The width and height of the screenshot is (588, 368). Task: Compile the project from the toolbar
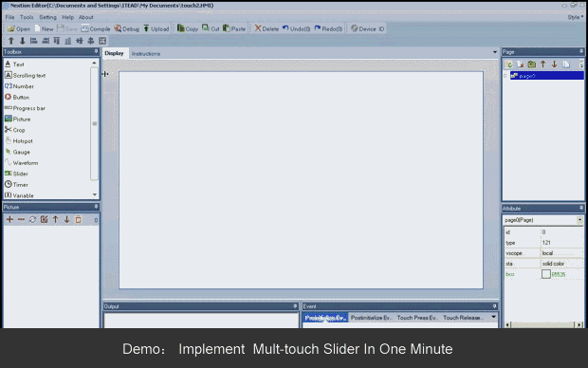(96, 28)
